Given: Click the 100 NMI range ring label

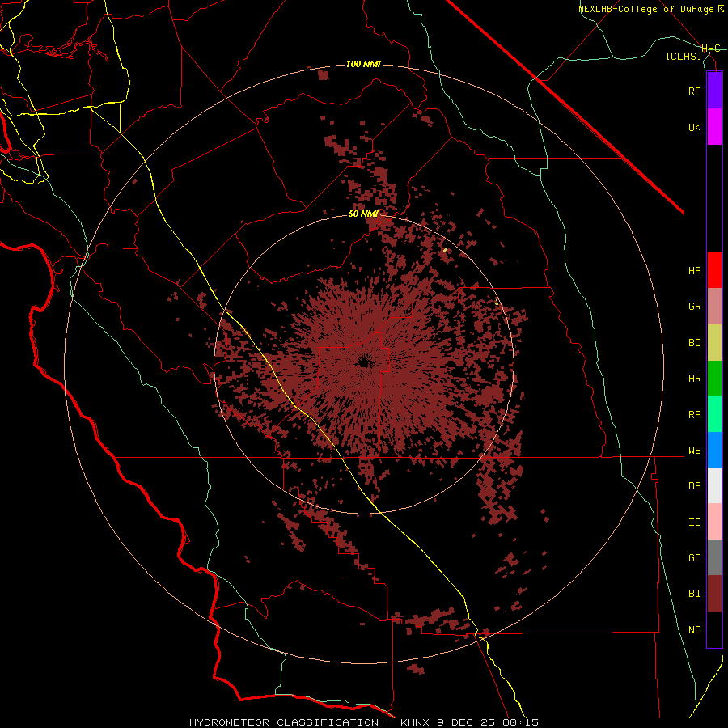Looking at the screenshot, I should coord(363,64).
